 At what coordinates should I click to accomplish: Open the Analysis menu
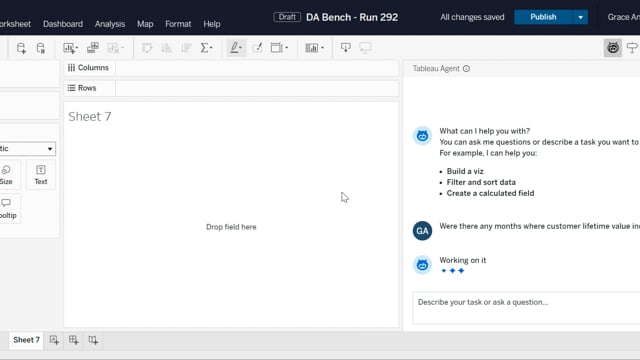[x=110, y=24]
